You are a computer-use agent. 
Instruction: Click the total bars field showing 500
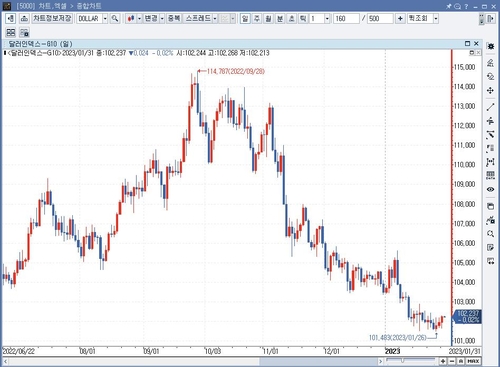[x=380, y=18]
